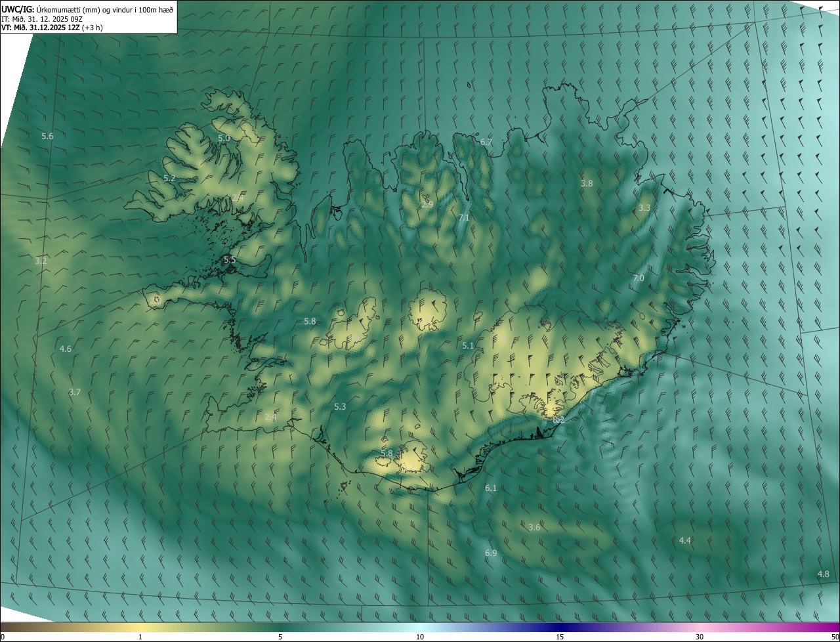Click the '4.8' value near the map edge
Viewport: 840px width, 642px height.
coord(823,574)
